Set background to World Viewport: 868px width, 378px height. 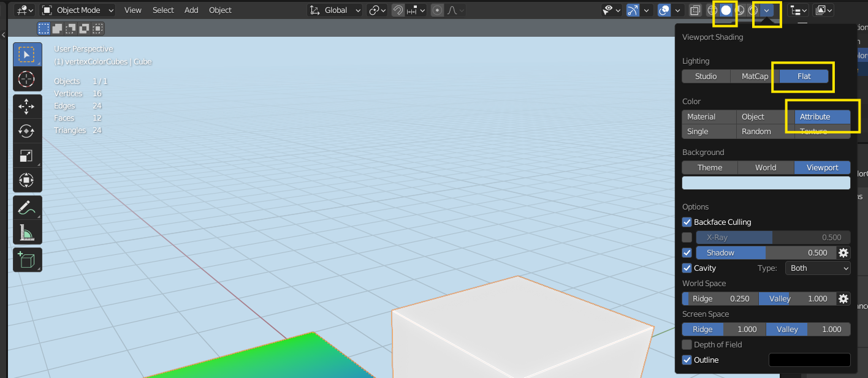(x=765, y=167)
